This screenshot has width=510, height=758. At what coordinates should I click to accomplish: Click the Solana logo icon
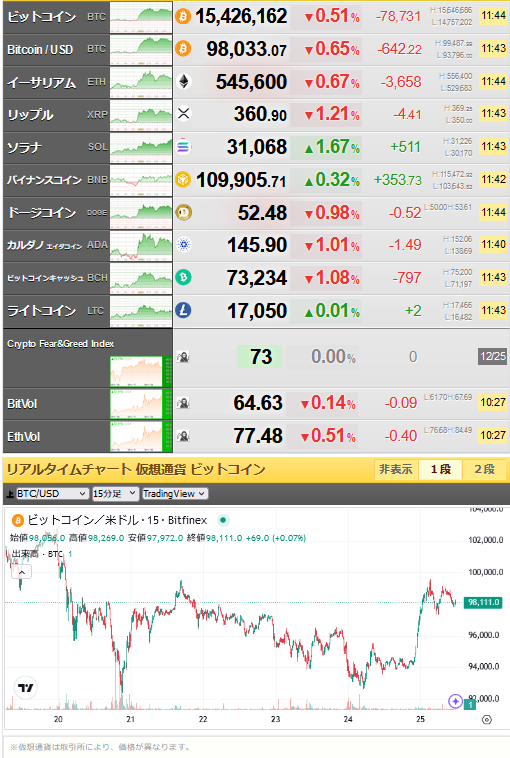coord(183,146)
